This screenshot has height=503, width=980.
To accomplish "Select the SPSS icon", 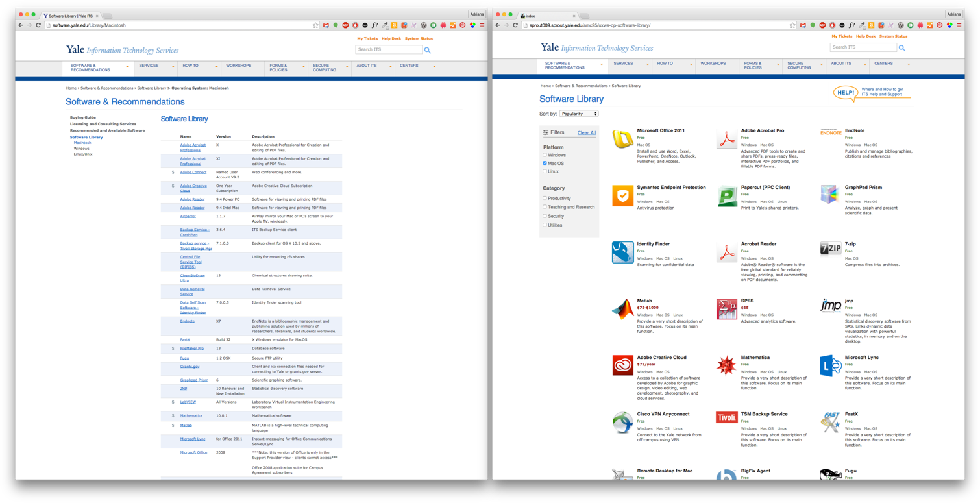I will coord(727,309).
